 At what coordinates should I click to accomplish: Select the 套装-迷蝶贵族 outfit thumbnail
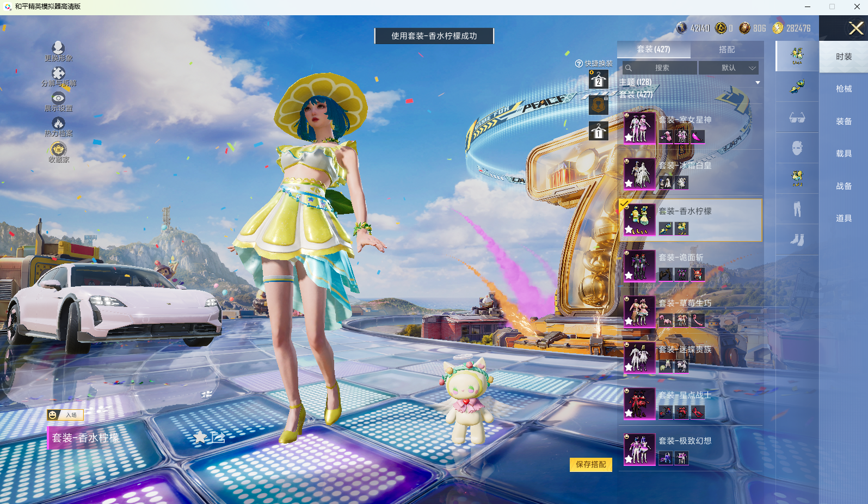coord(639,358)
